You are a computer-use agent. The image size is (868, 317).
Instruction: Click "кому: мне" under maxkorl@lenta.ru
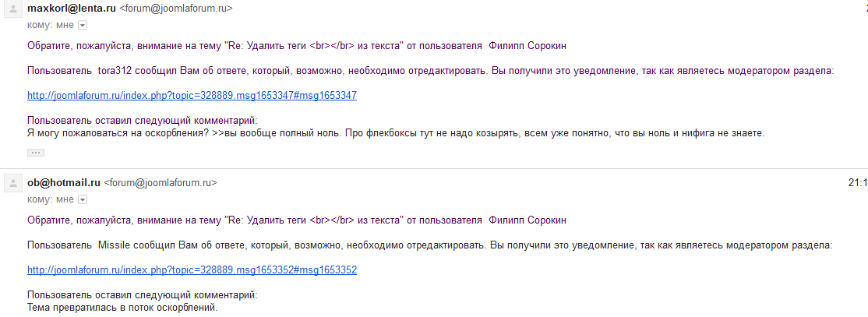pos(51,25)
